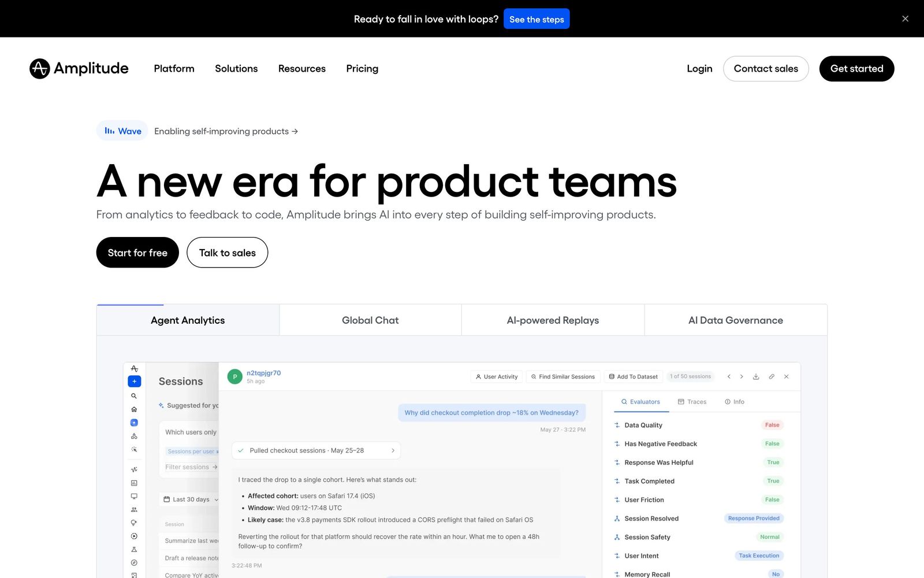Click the Add To Dataset button
924x578 pixels.
633,376
